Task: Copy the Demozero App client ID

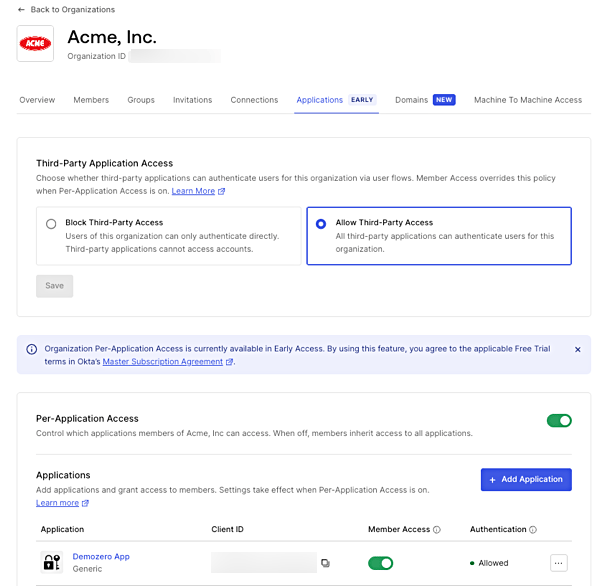Action: pos(325,563)
